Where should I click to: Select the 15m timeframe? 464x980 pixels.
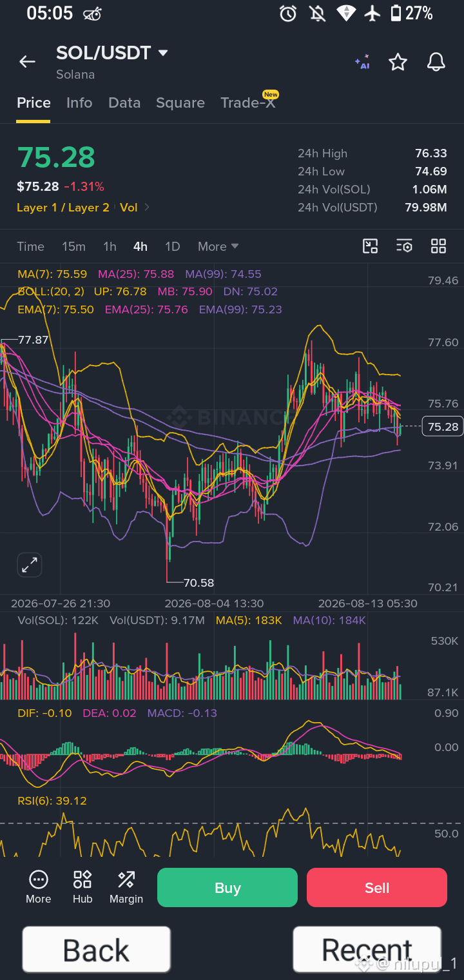coord(73,246)
